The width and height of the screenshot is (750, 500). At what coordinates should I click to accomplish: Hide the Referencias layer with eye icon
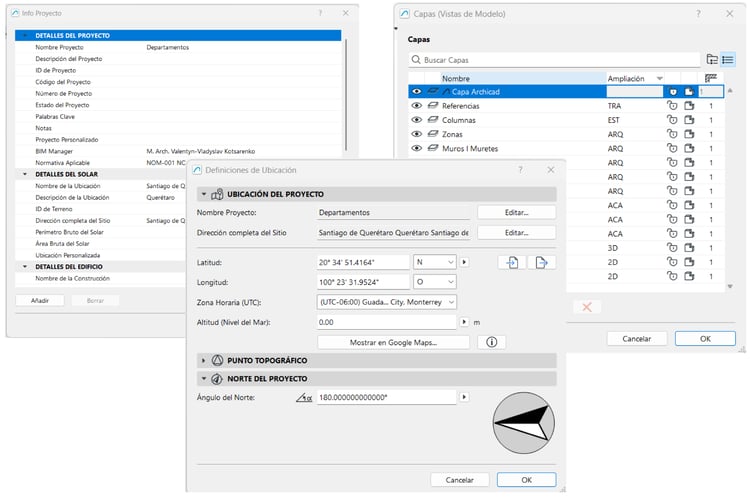pyautogui.click(x=417, y=106)
